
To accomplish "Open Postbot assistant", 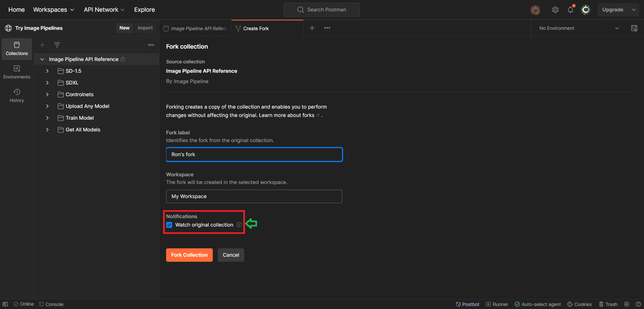I will (467, 304).
